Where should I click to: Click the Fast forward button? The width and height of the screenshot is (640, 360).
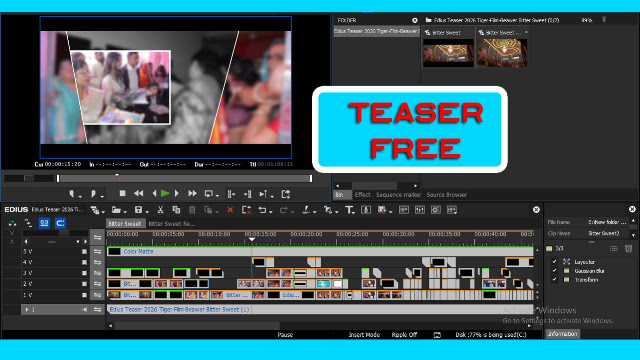192,193
